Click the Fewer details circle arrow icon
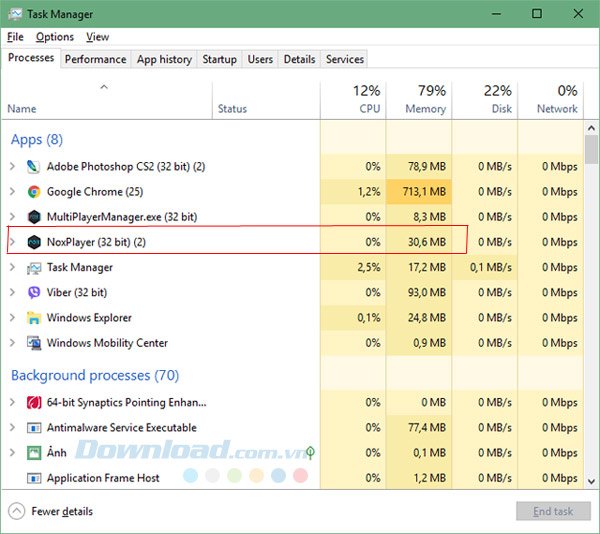The width and height of the screenshot is (600, 534). 16,511
